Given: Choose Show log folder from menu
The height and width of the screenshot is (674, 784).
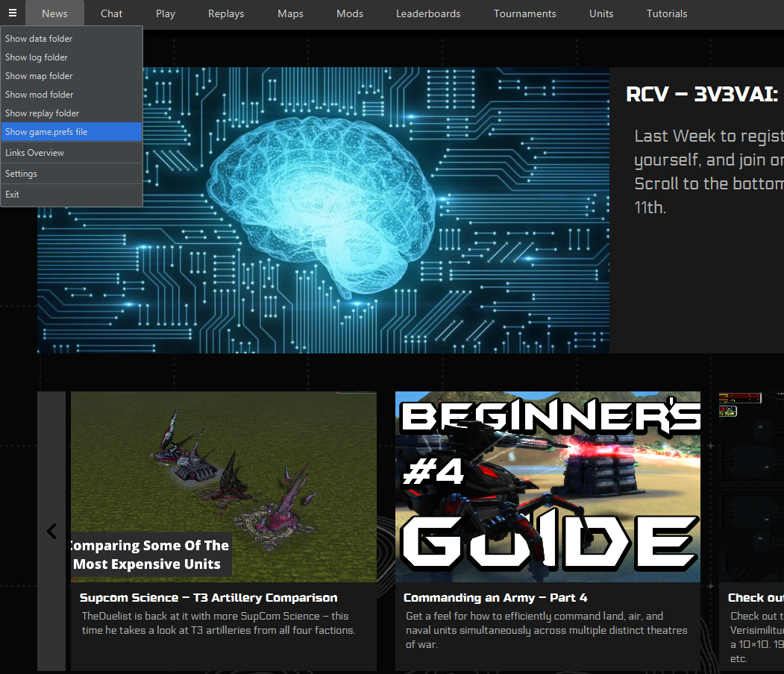Looking at the screenshot, I should pyautogui.click(x=72, y=57).
